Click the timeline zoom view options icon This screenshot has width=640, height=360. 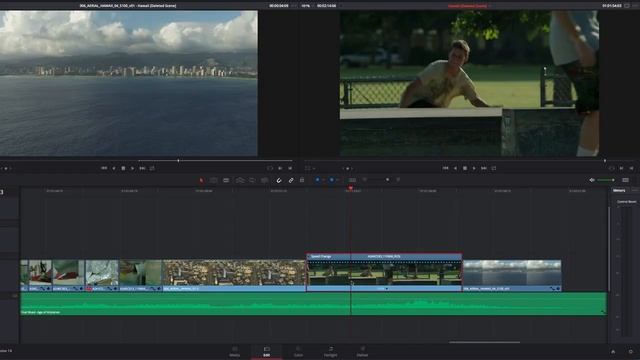[x=352, y=180]
